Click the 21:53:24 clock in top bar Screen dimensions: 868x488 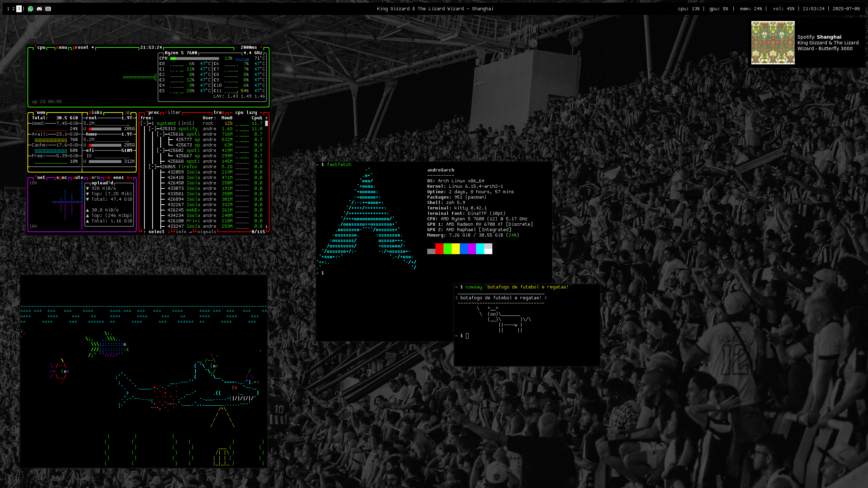pyautogui.click(x=813, y=9)
